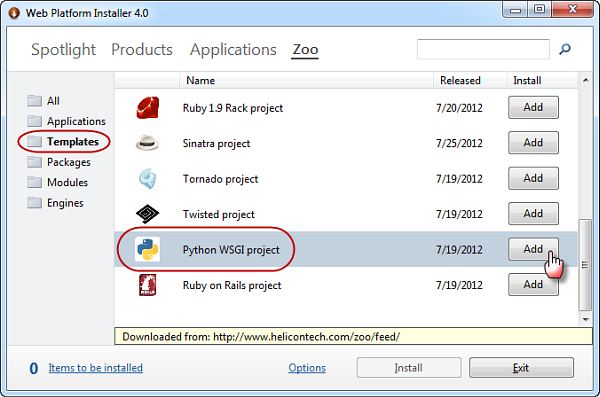Close the Web Platform Installer window
The image size is (600, 397).
point(572,10)
